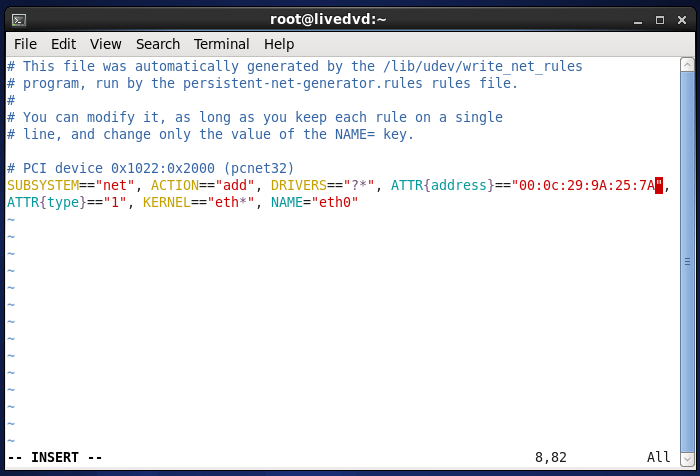Click the MAC address 00:0c:29:9A:25:7A
The width and height of the screenshot is (700, 476).
point(587,185)
